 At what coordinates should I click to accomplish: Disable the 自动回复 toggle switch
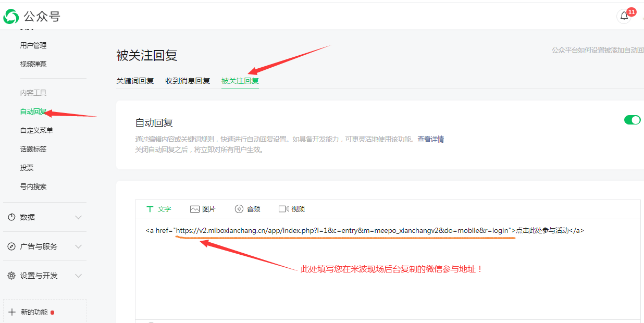[632, 120]
